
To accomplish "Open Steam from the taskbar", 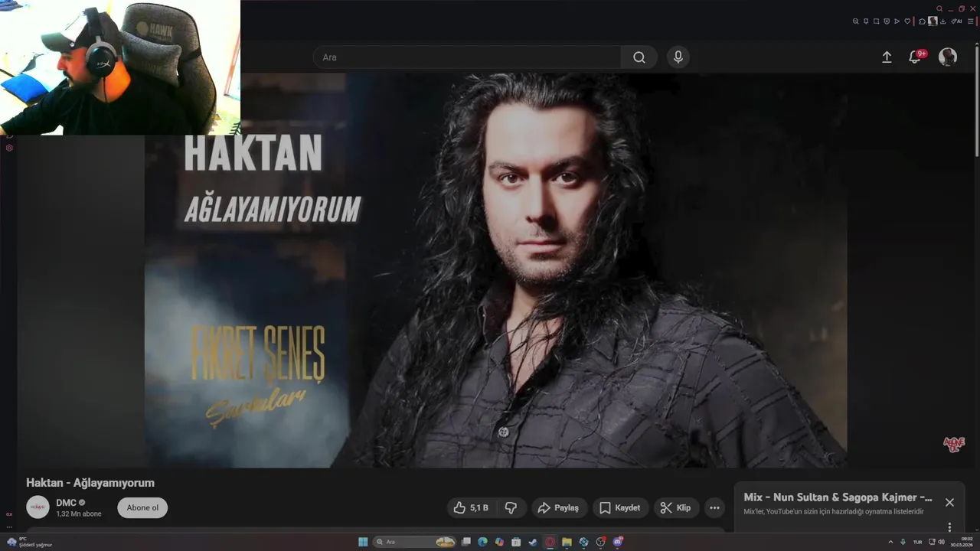I will [533, 542].
